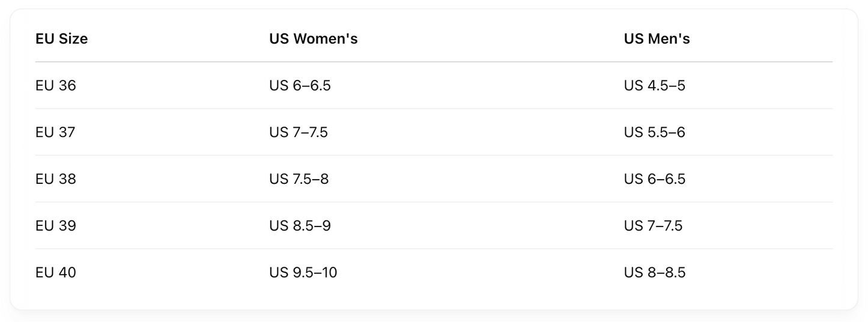Select the EU 36 cell
868x322 pixels.
click(56, 86)
